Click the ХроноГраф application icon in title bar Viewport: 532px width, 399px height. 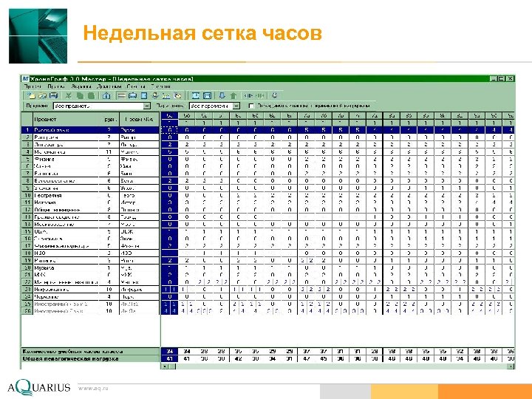pyautogui.click(x=25, y=79)
